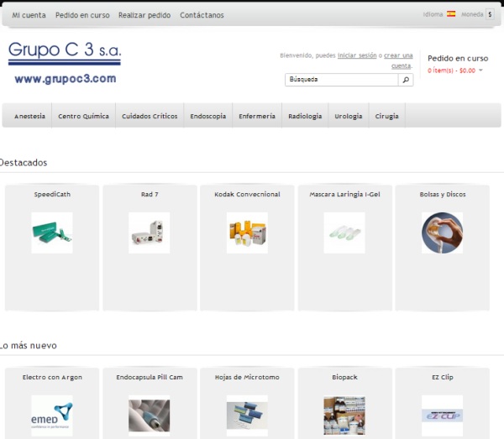Open the Contáctanos page
The width and height of the screenshot is (504, 439).
pyautogui.click(x=202, y=15)
